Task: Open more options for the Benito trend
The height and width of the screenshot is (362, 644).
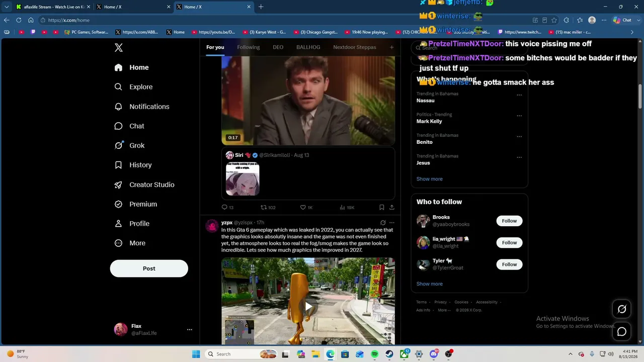Action: coord(519,137)
